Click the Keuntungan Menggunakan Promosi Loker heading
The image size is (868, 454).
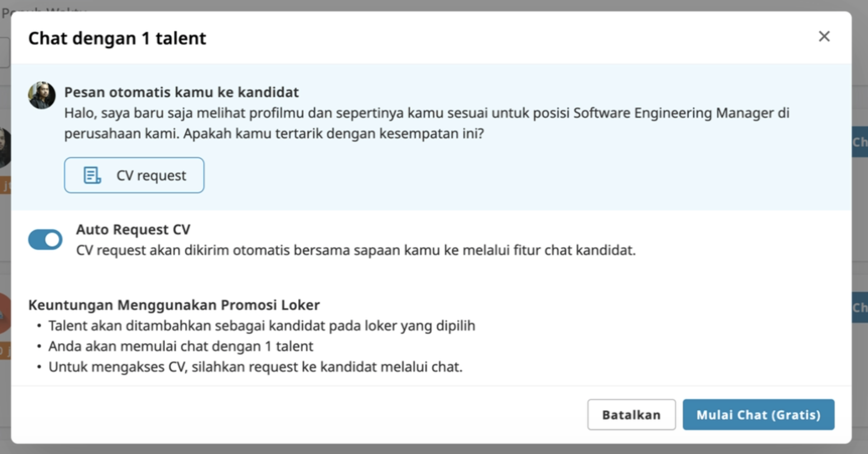(x=174, y=305)
